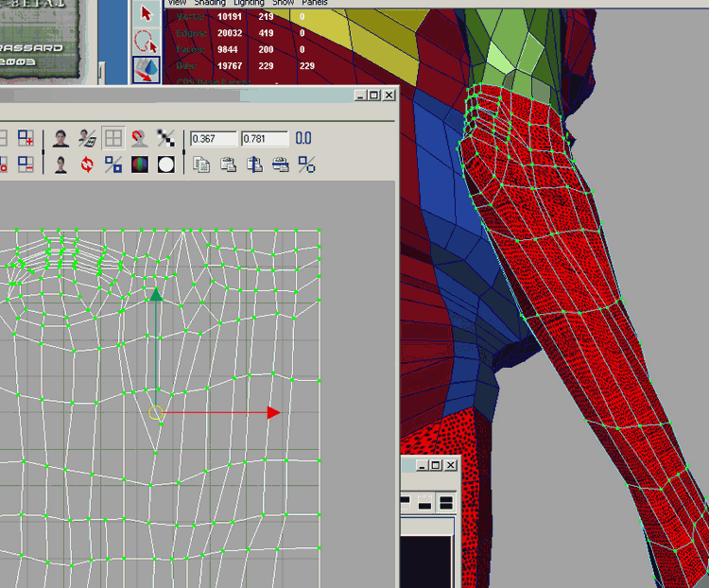Show the RGB channels sphere icon
This screenshot has width=709, height=588.
[x=140, y=164]
